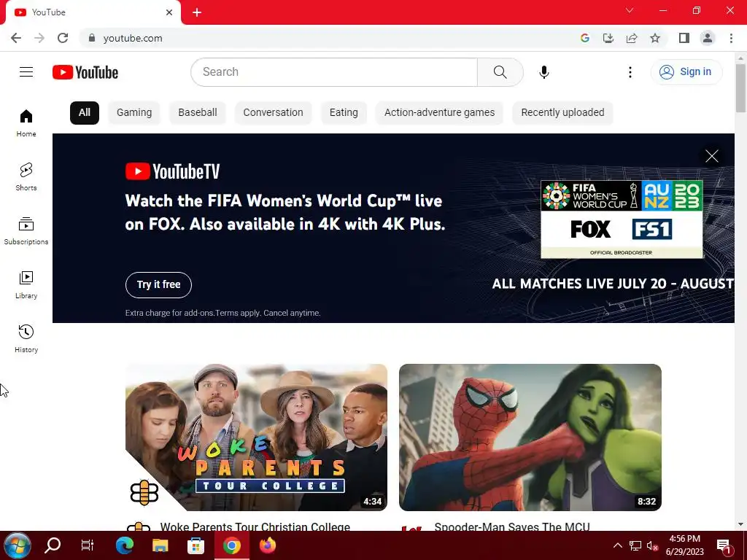Click Spooder-Man Saves The MCU title
Image resolution: width=747 pixels, height=560 pixels.
512,526
